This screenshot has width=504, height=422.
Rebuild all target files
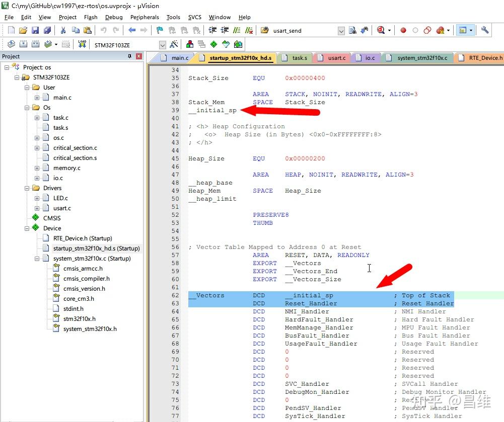click(x=36, y=44)
